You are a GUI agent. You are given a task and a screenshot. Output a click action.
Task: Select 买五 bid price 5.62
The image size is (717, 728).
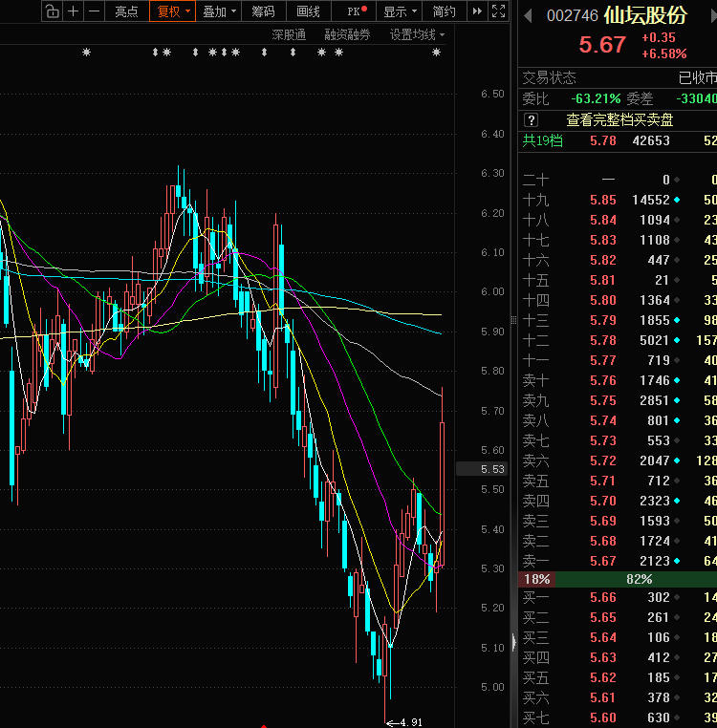pos(603,677)
